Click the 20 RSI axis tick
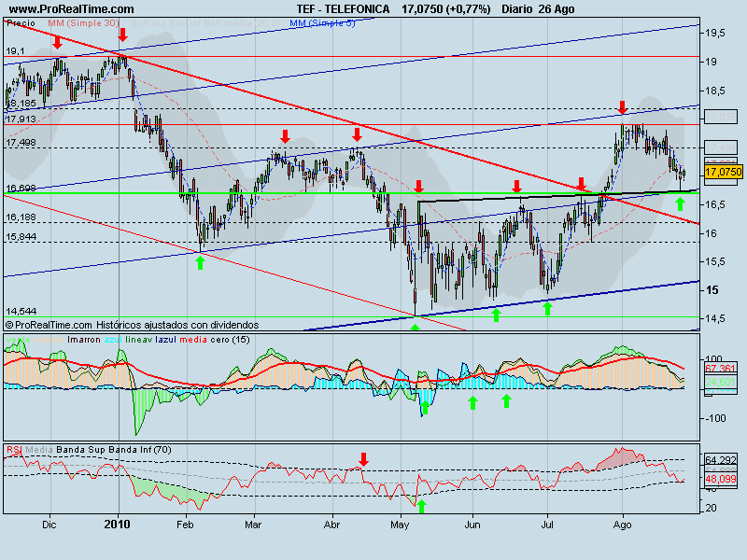This screenshot has height=560, width=747. [x=711, y=508]
